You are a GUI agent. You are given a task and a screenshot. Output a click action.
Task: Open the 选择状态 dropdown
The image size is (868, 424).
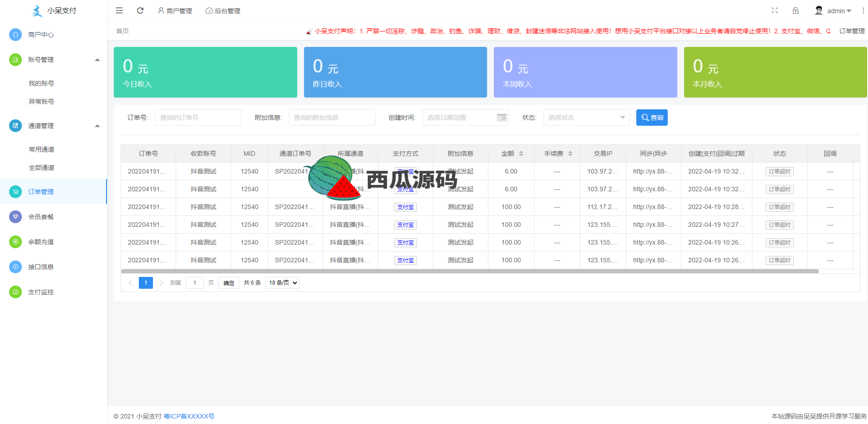(586, 117)
